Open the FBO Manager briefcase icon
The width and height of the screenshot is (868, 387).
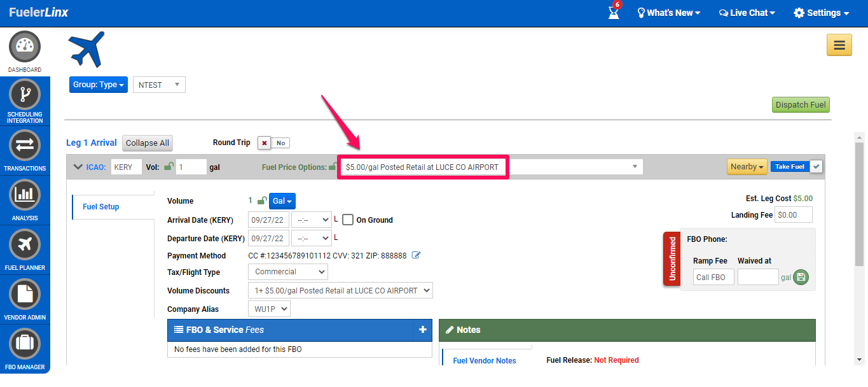point(25,344)
